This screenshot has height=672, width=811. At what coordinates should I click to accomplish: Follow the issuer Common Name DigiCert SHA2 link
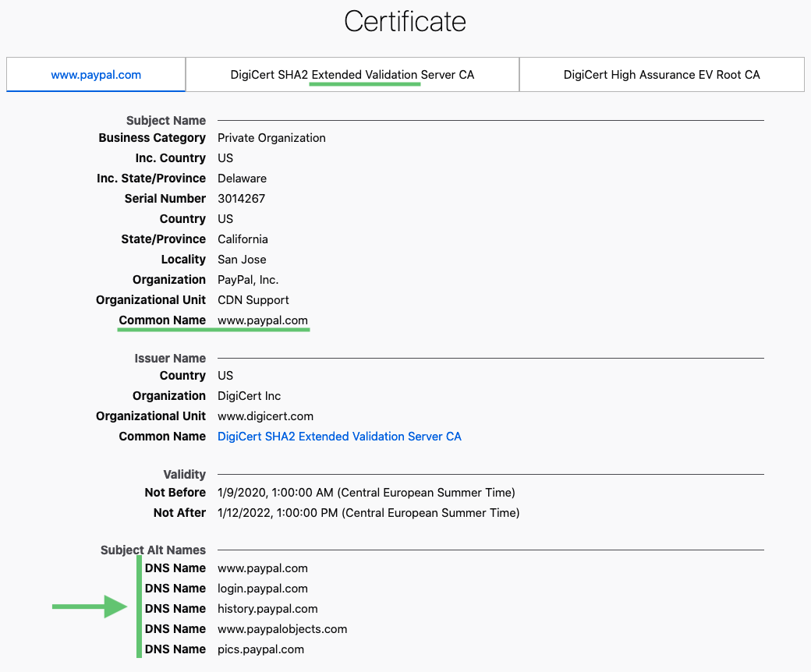tap(339, 437)
